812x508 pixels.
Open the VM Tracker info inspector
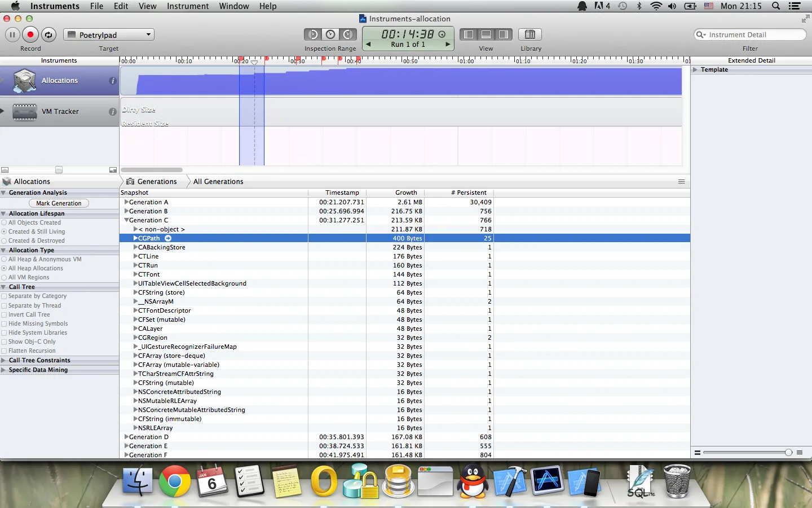click(x=113, y=112)
